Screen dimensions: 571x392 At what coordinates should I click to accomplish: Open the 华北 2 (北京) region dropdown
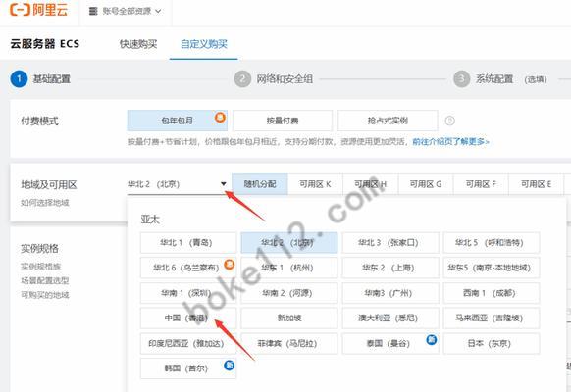(x=178, y=184)
